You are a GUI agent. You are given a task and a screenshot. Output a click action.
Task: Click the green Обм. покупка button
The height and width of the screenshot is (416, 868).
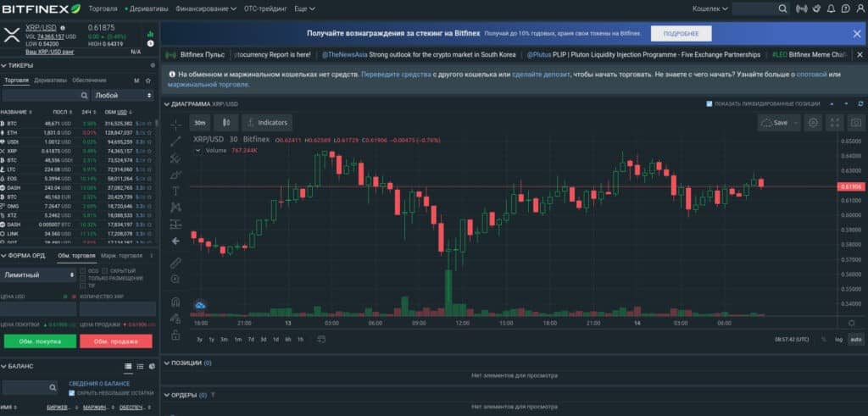tap(37, 341)
